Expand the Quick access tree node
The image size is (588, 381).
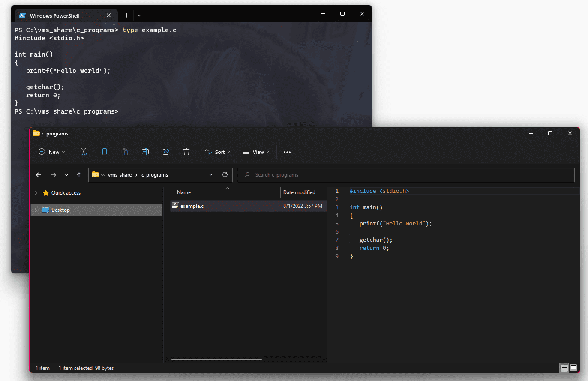point(36,193)
